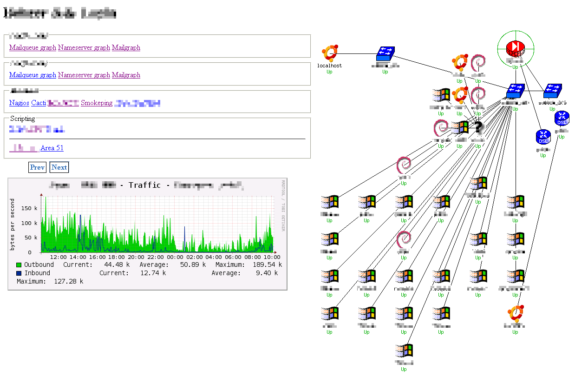
Task: Open the Cacti link
Action: click(x=39, y=103)
